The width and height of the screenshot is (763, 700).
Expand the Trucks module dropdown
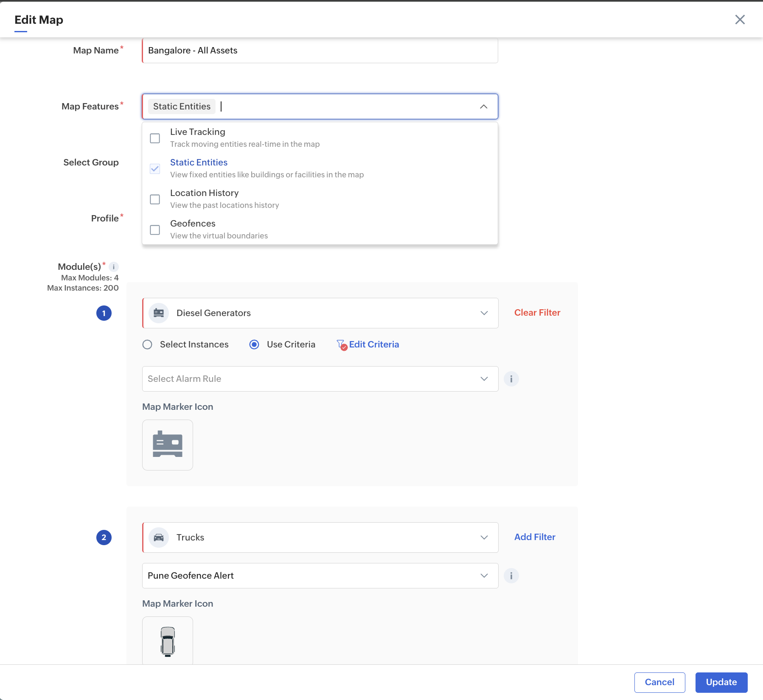pyautogui.click(x=484, y=538)
